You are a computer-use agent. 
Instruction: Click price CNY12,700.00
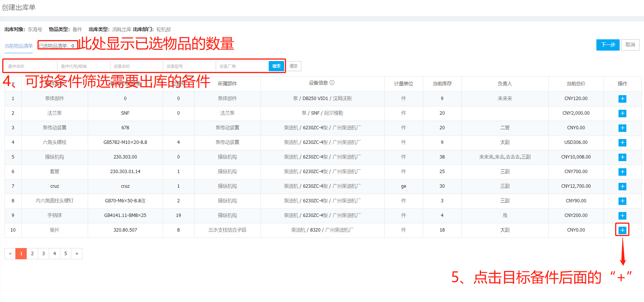pos(576,186)
